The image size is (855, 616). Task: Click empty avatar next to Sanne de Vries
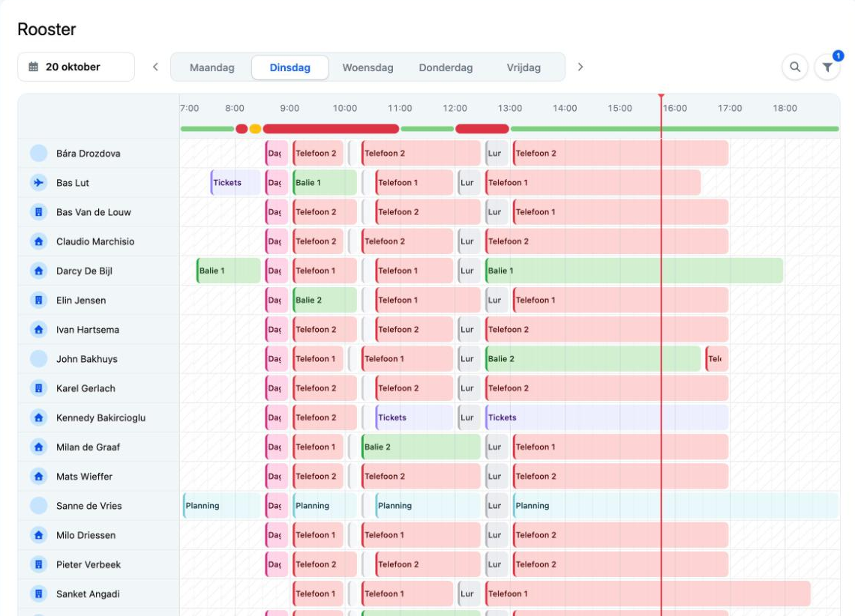(39, 506)
